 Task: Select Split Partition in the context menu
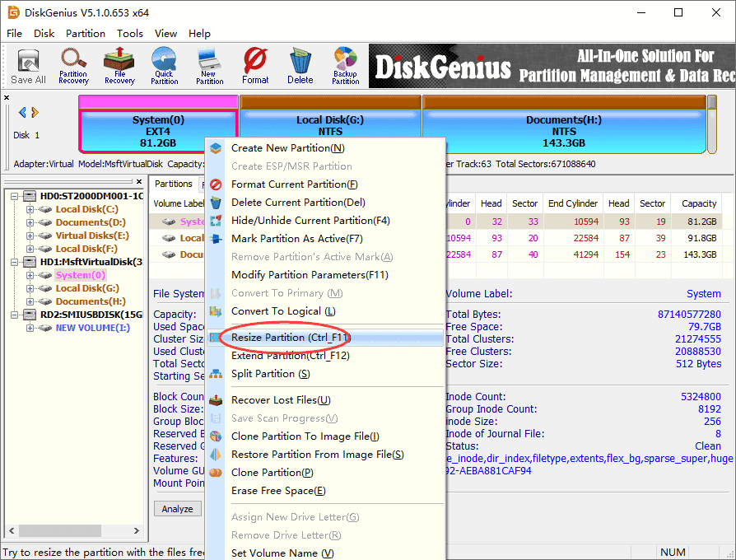coord(270,374)
